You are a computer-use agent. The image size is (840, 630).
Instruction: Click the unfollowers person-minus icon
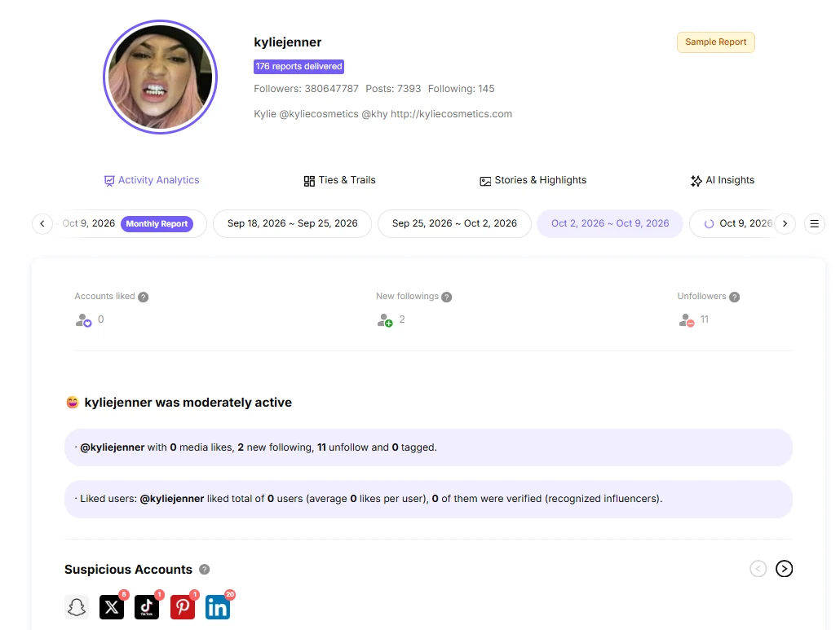[686, 320]
